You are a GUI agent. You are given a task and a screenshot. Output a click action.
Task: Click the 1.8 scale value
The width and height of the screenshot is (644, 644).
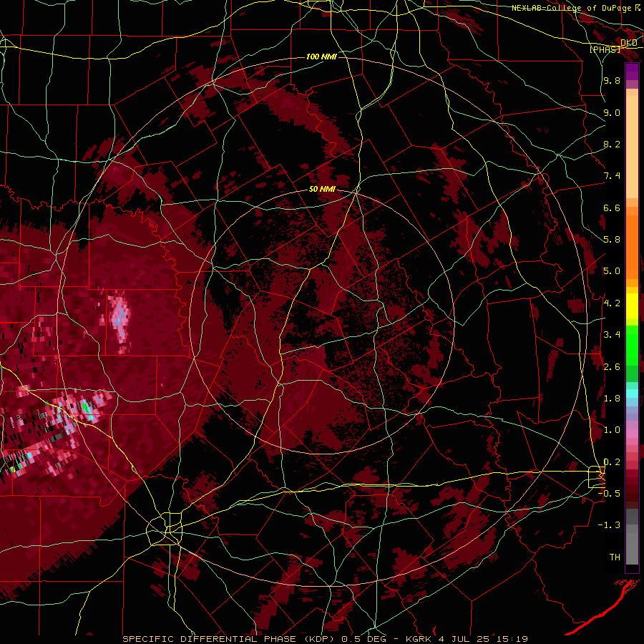pos(612,399)
